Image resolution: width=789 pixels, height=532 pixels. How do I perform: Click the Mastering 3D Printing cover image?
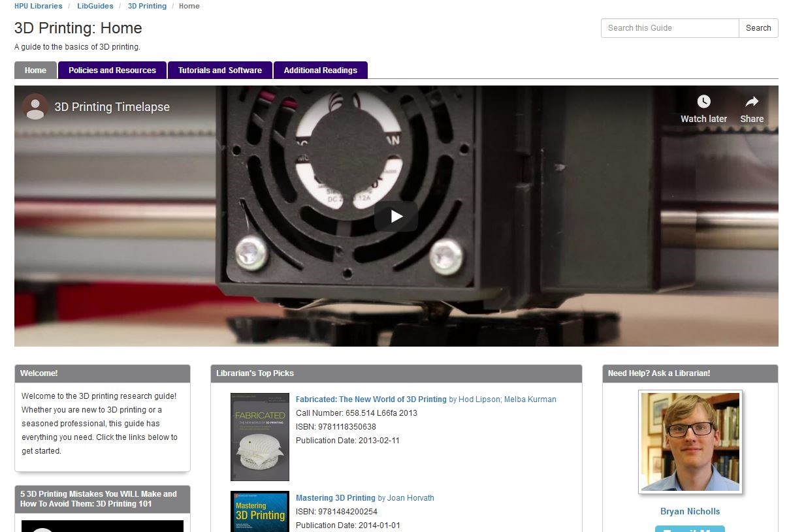tap(260, 512)
